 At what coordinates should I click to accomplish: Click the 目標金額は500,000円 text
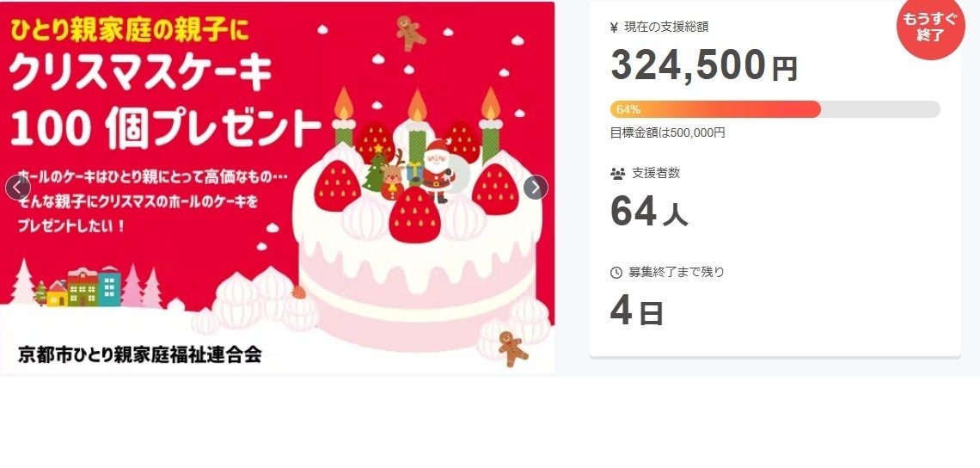point(667,132)
